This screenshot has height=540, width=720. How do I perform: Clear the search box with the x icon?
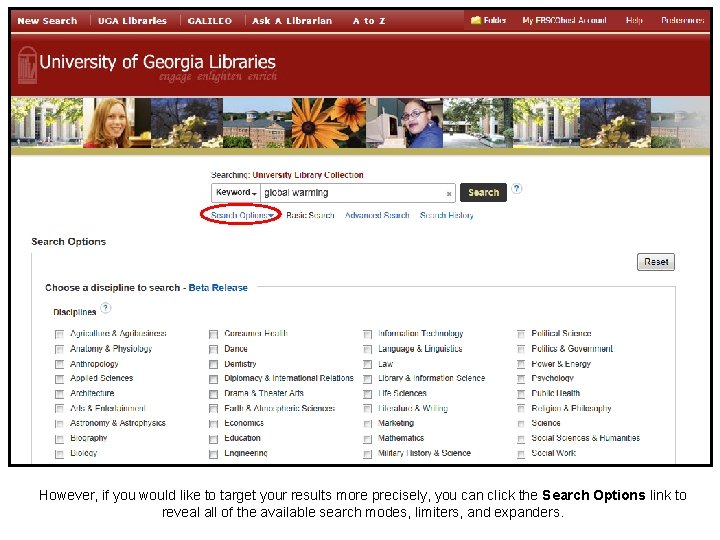coord(449,194)
